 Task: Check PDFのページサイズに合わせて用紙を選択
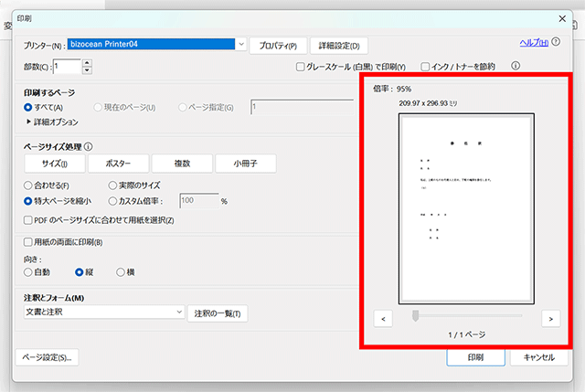(28, 220)
